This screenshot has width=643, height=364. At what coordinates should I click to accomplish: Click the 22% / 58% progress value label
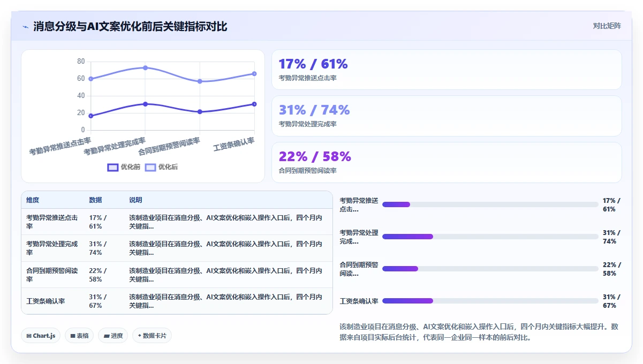(x=611, y=269)
